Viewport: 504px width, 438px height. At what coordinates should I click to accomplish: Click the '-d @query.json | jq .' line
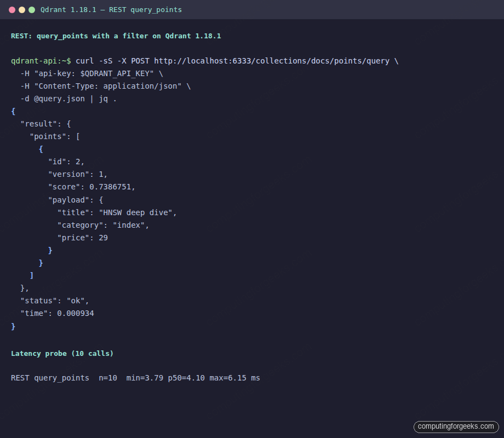[68, 99]
